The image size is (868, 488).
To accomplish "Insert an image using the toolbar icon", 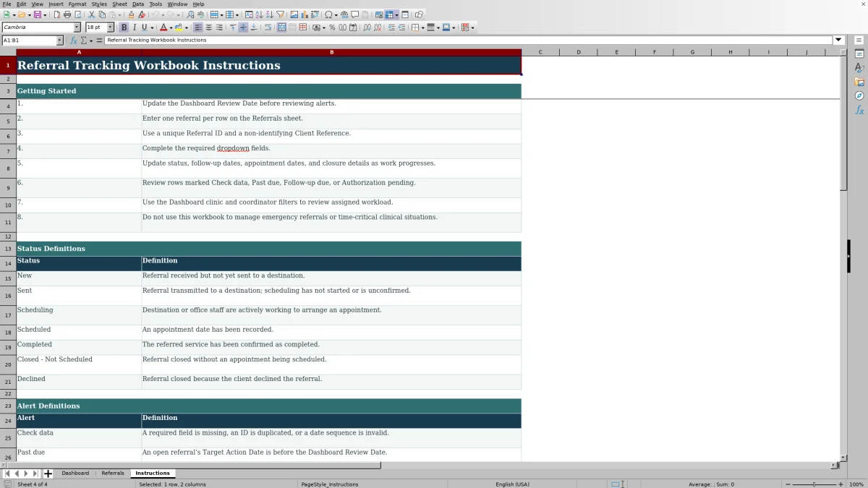I will tap(294, 14).
